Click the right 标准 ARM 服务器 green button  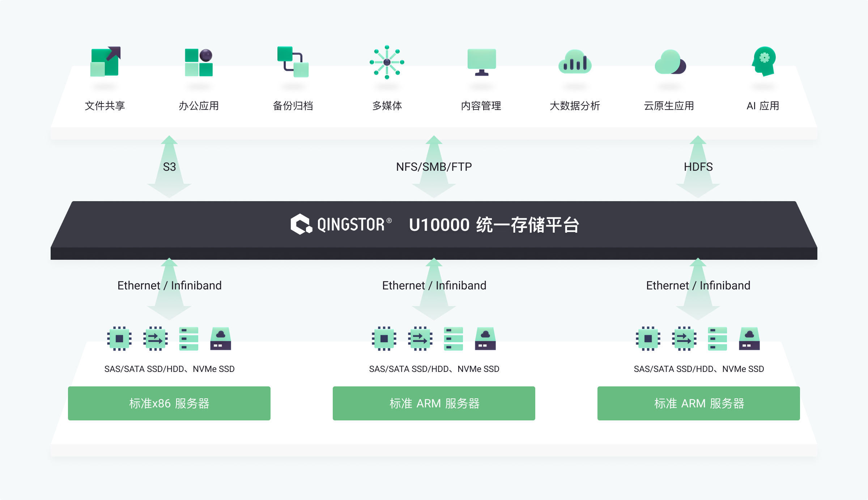coord(699,403)
